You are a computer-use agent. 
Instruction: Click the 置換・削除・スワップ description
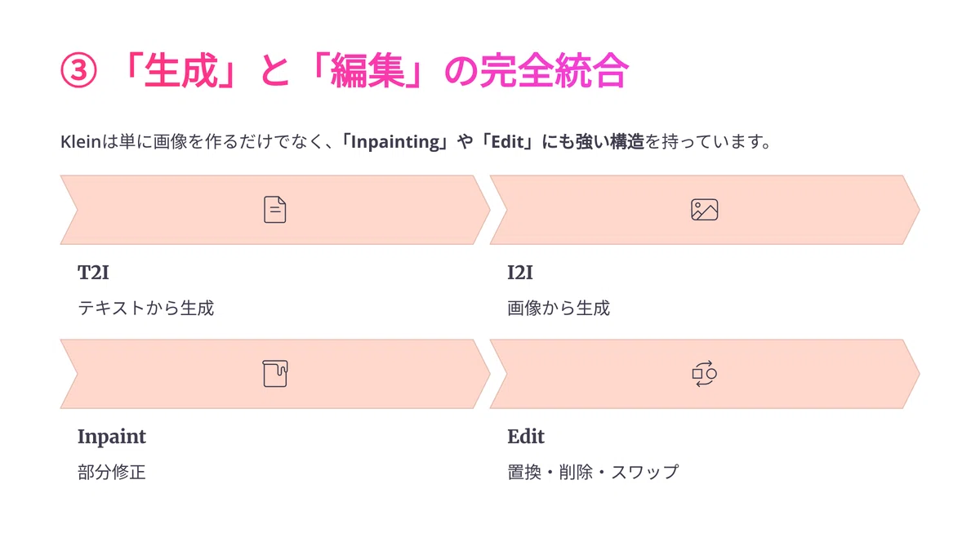(593, 473)
